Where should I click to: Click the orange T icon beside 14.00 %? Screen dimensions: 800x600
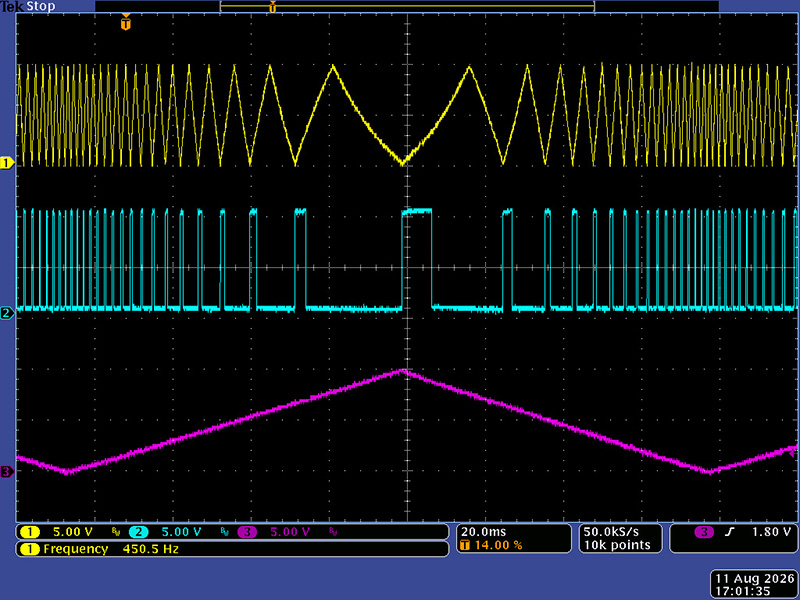click(x=465, y=545)
